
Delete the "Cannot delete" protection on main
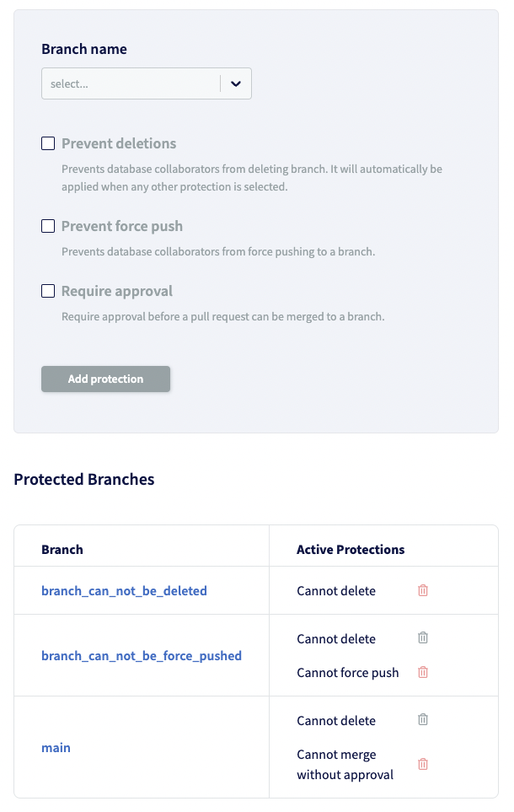click(422, 719)
